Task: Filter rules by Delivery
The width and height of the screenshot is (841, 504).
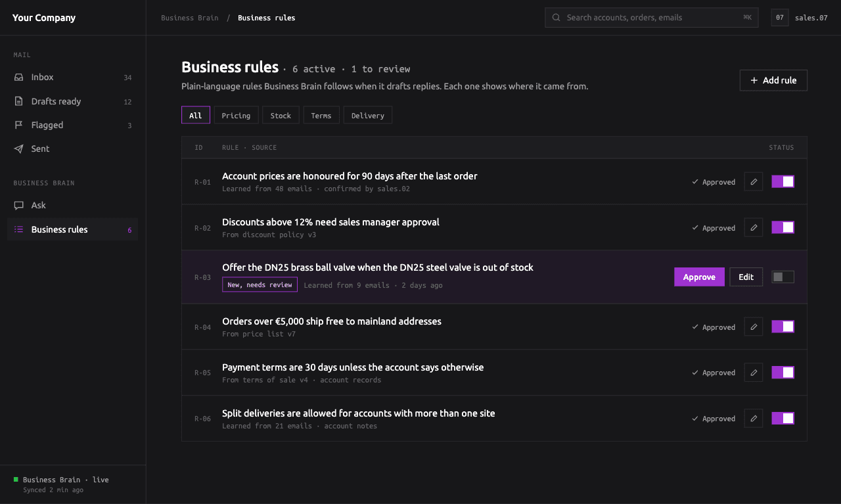Action: [x=368, y=115]
